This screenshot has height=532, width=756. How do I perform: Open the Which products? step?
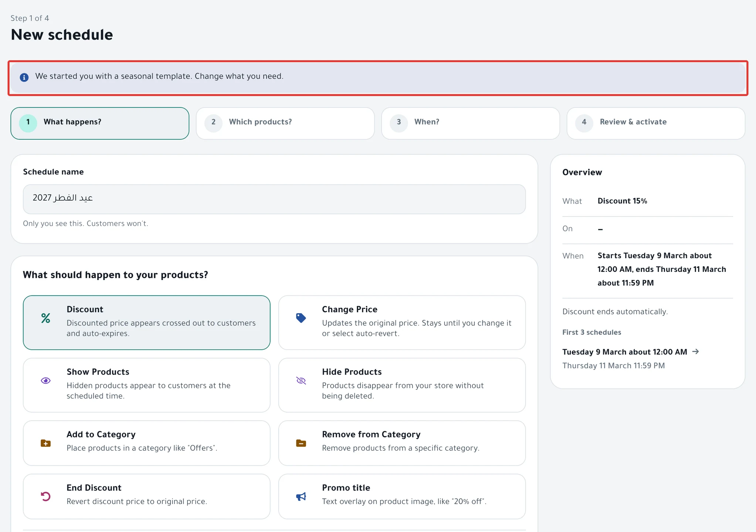[285, 123]
